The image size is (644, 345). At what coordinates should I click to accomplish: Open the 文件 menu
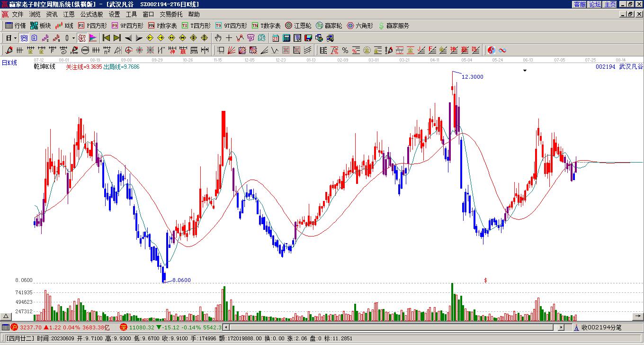[18, 15]
